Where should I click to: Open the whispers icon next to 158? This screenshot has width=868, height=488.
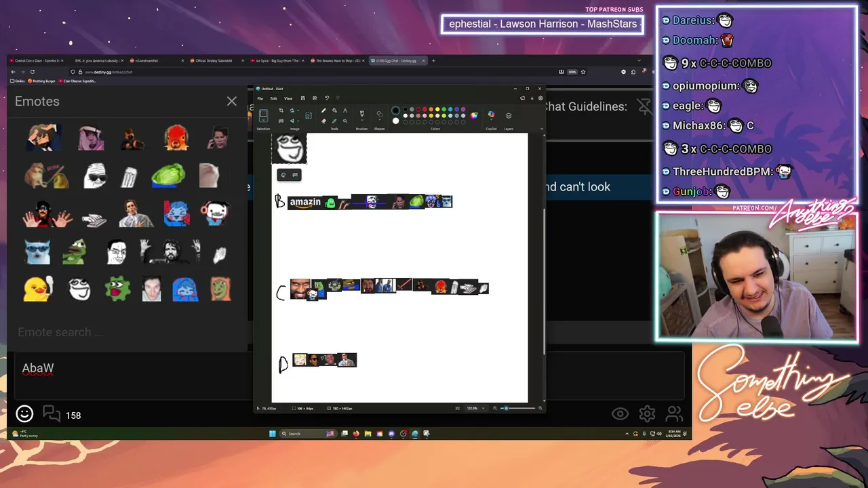(x=52, y=413)
